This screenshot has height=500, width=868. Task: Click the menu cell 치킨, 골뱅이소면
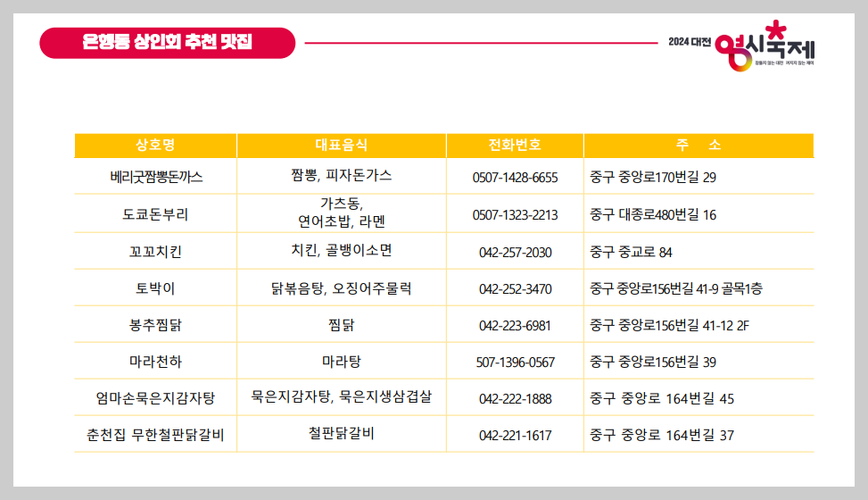(x=342, y=251)
